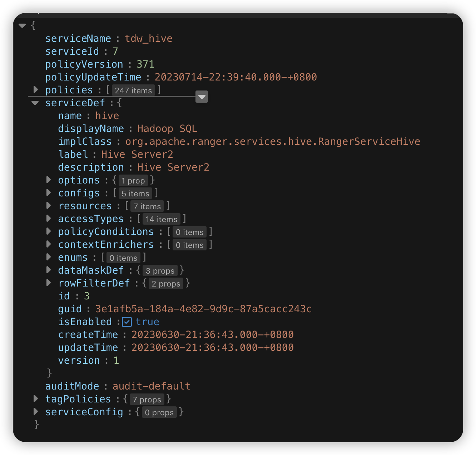Open the dropdown button beside policies row
The height and width of the screenshot is (455, 476).
click(x=202, y=97)
